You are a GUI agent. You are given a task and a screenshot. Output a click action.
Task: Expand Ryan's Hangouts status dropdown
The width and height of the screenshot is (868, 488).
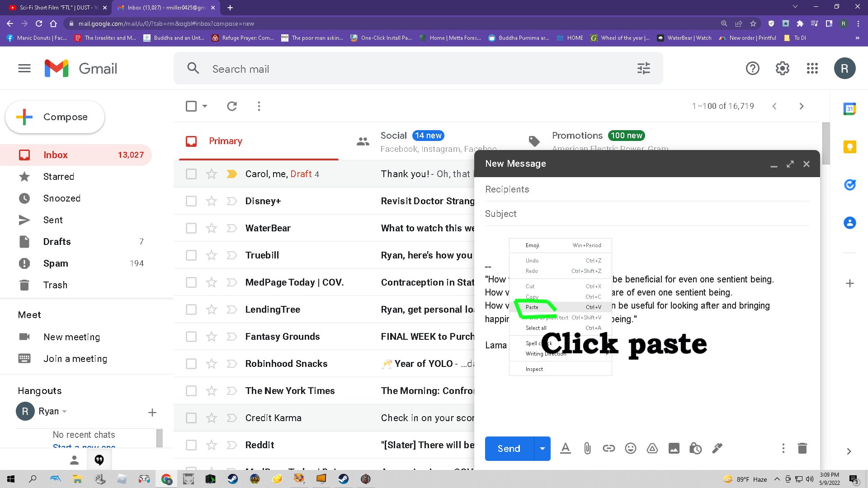pos(65,412)
